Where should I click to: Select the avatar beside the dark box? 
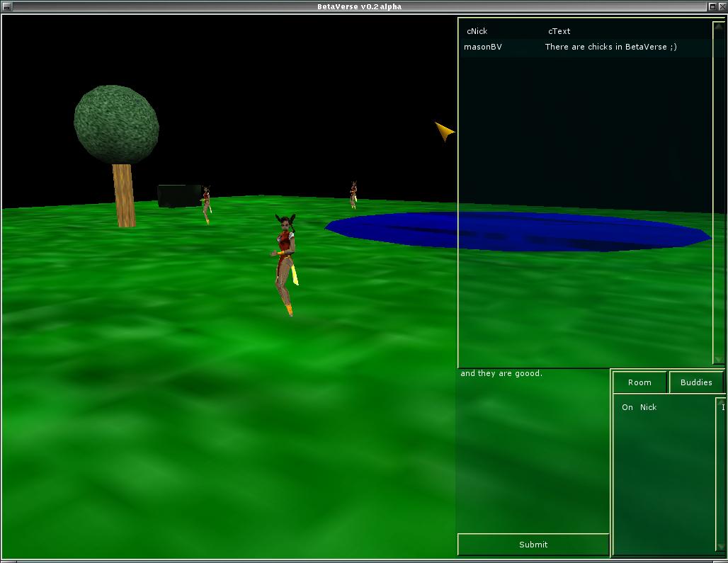(x=206, y=205)
